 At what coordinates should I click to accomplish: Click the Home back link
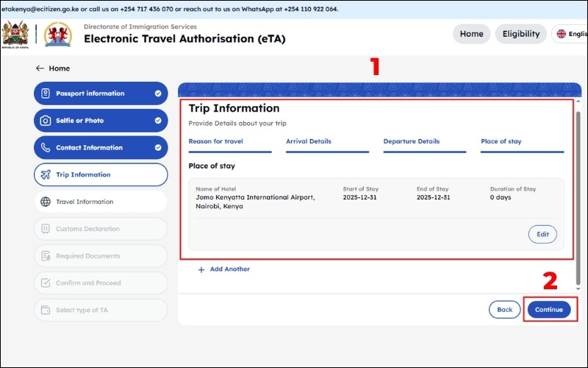(53, 68)
